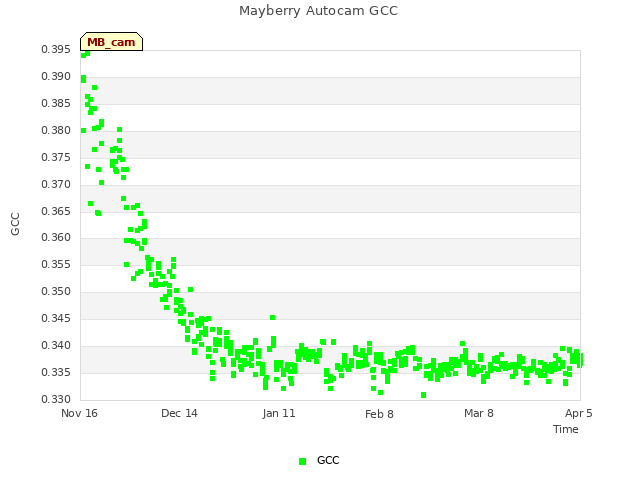Click the 0.365 y-axis value
640x480 pixels.
coord(56,211)
